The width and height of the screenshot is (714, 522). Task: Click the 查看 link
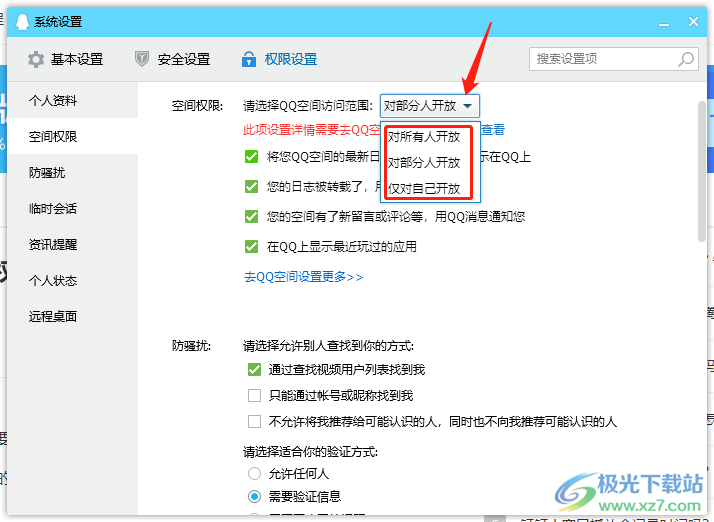click(x=493, y=130)
